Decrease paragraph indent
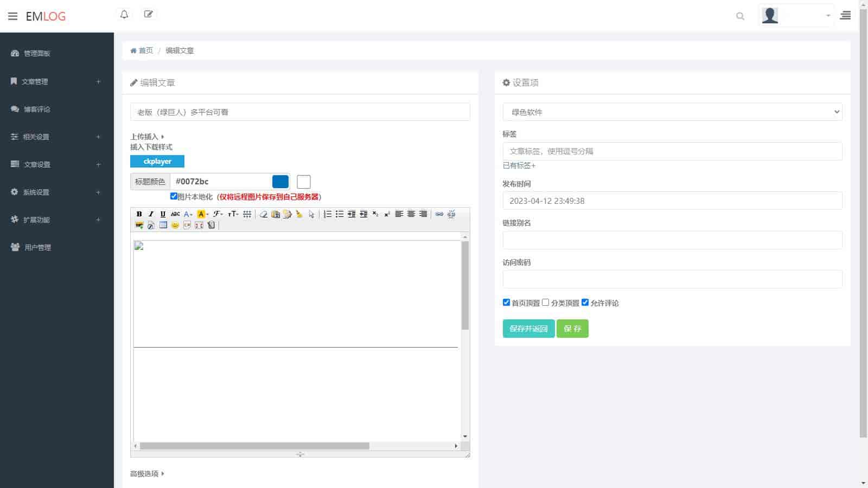 pos(363,214)
